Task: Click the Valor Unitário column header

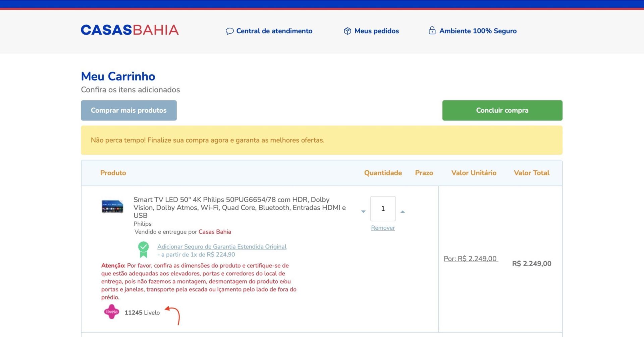Action: pyautogui.click(x=474, y=173)
